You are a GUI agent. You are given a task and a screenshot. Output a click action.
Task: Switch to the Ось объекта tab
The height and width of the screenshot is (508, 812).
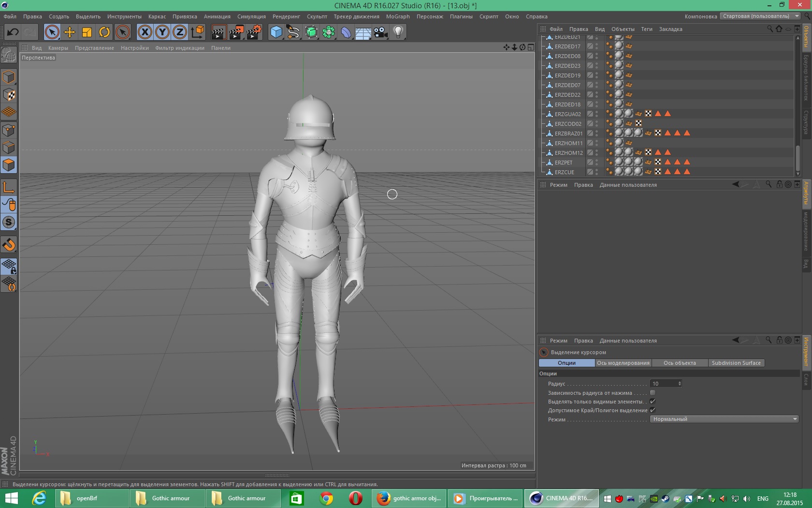pos(680,363)
